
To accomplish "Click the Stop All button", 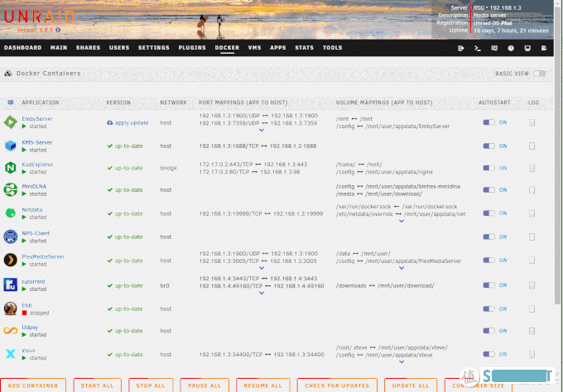I will click(x=151, y=385).
